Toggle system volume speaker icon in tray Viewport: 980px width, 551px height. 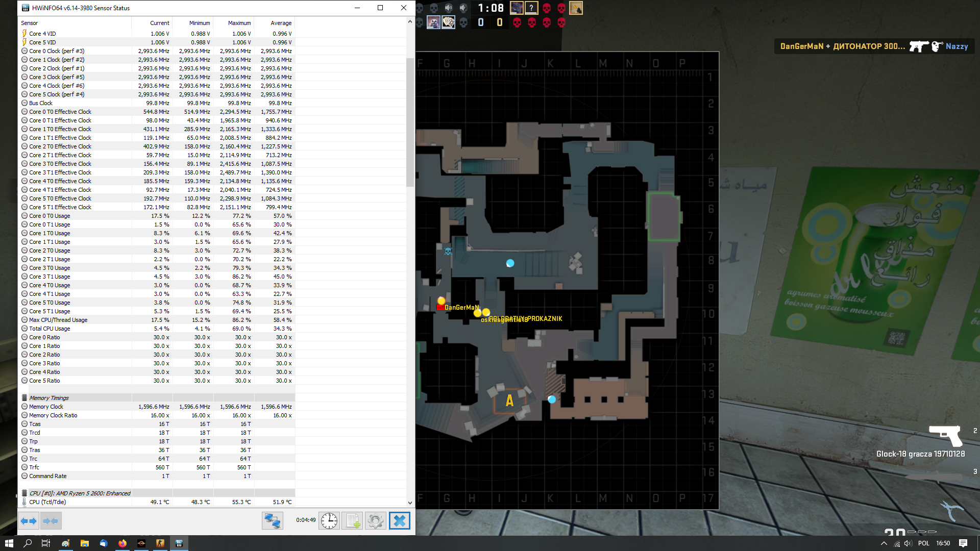(x=909, y=543)
